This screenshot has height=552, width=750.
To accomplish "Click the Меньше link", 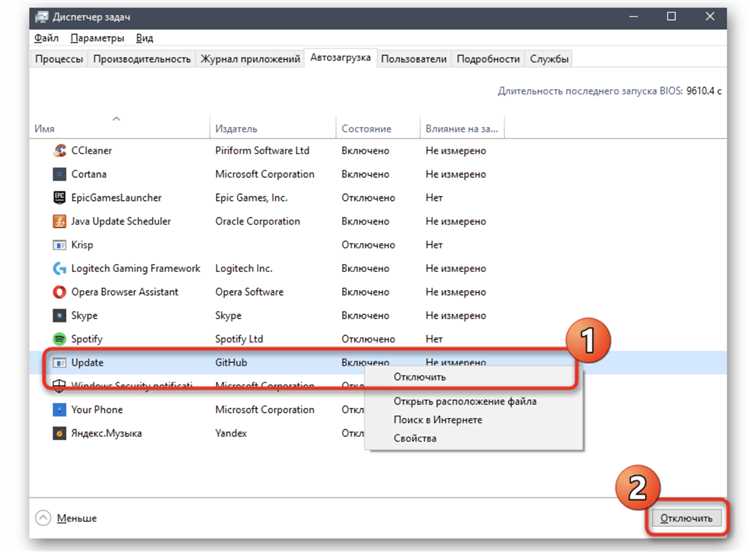I will [77, 518].
